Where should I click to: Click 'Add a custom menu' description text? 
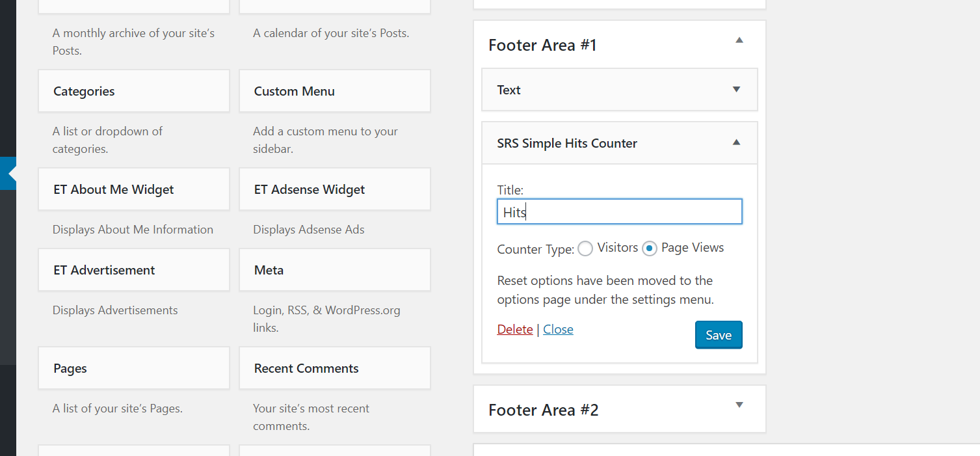coord(325,140)
